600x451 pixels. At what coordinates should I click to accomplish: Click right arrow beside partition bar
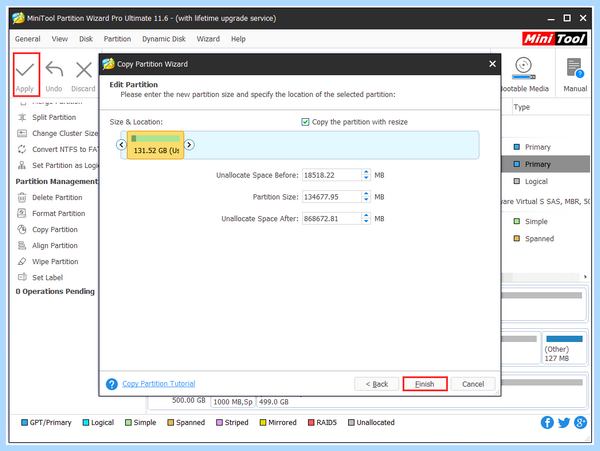(x=189, y=145)
